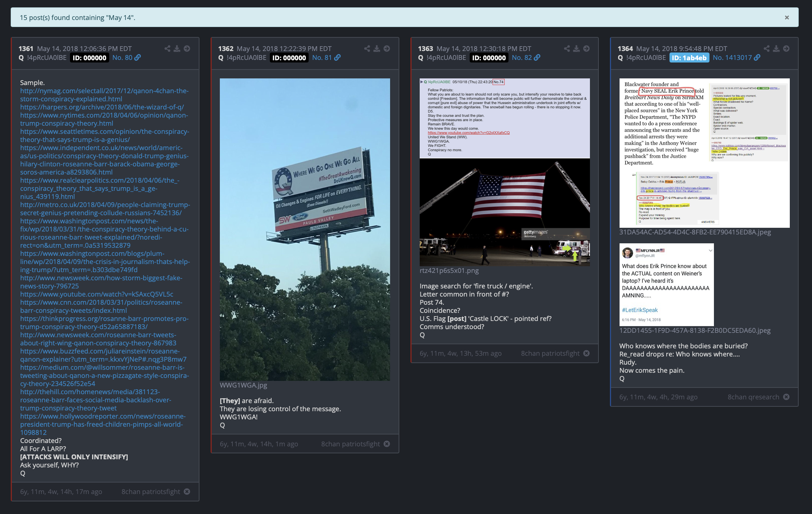Click post number 1362
This screenshot has height=514, width=812.
pyautogui.click(x=226, y=49)
